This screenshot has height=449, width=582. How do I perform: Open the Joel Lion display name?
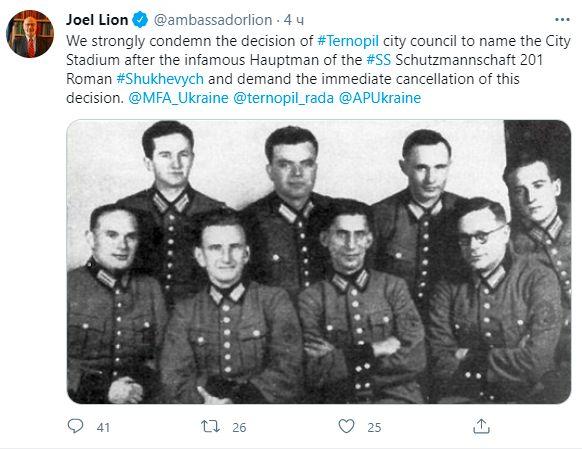pos(97,20)
